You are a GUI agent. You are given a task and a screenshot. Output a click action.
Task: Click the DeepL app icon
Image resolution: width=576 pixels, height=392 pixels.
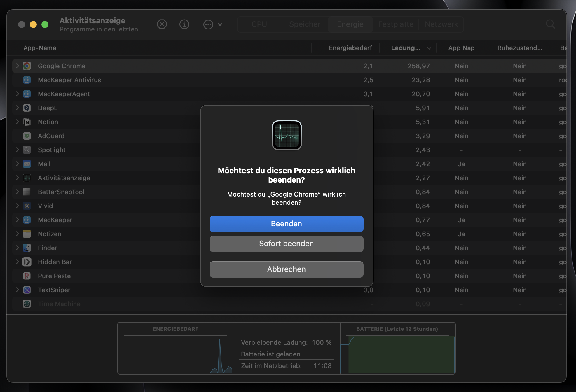pos(27,108)
